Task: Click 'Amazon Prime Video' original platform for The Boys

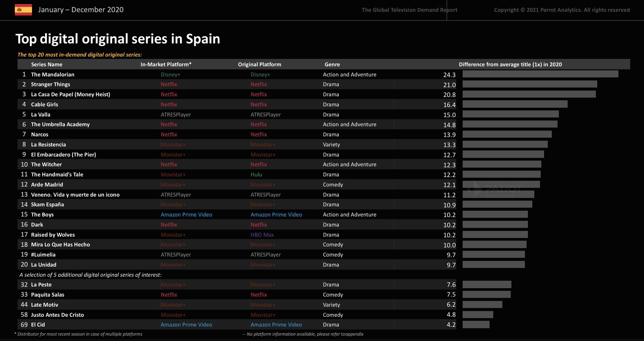Action: (x=276, y=215)
